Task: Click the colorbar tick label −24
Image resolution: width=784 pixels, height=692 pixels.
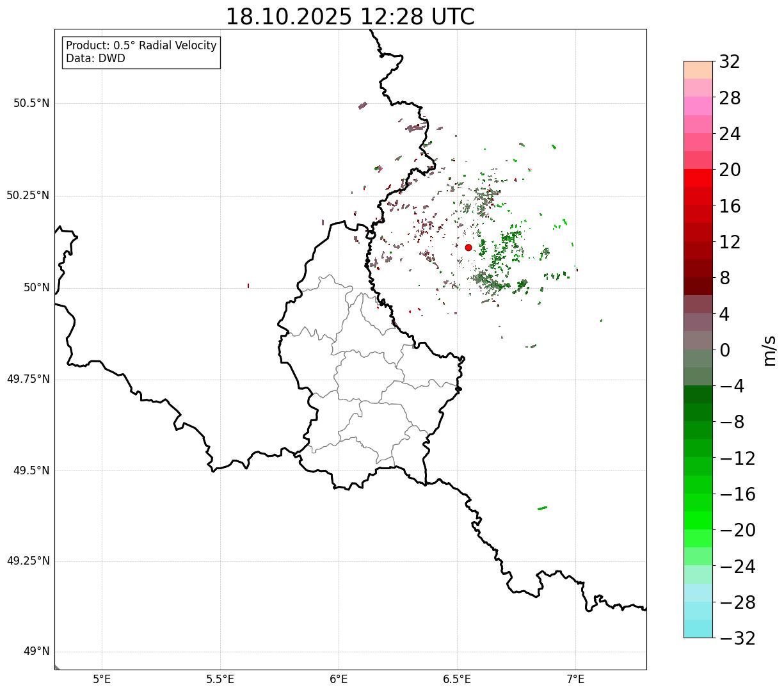Action: click(737, 567)
